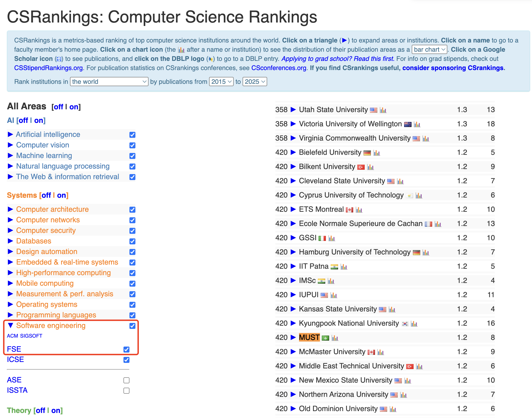Show chart for Ecole Normale Superieure de Cachan
The height and width of the screenshot is (418, 532).
[x=438, y=224]
